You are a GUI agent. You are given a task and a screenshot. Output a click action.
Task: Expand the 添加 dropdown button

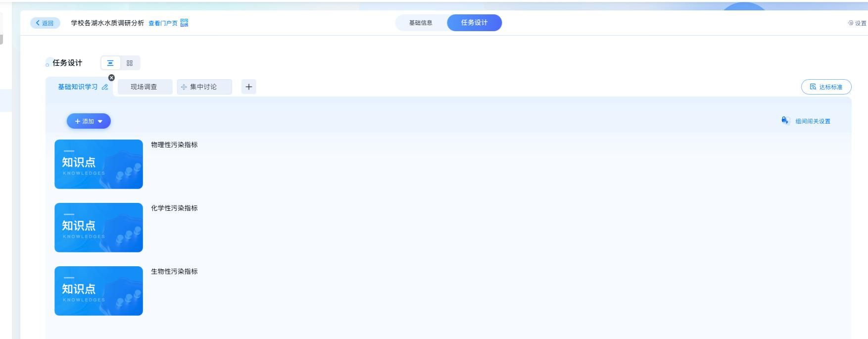click(x=89, y=121)
